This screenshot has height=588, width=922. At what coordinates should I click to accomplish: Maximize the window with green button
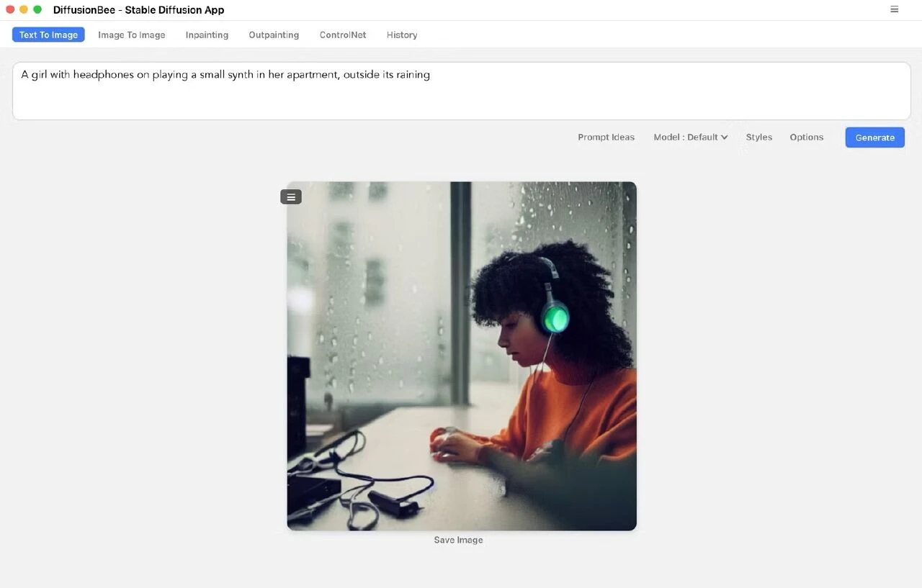(x=37, y=9)
